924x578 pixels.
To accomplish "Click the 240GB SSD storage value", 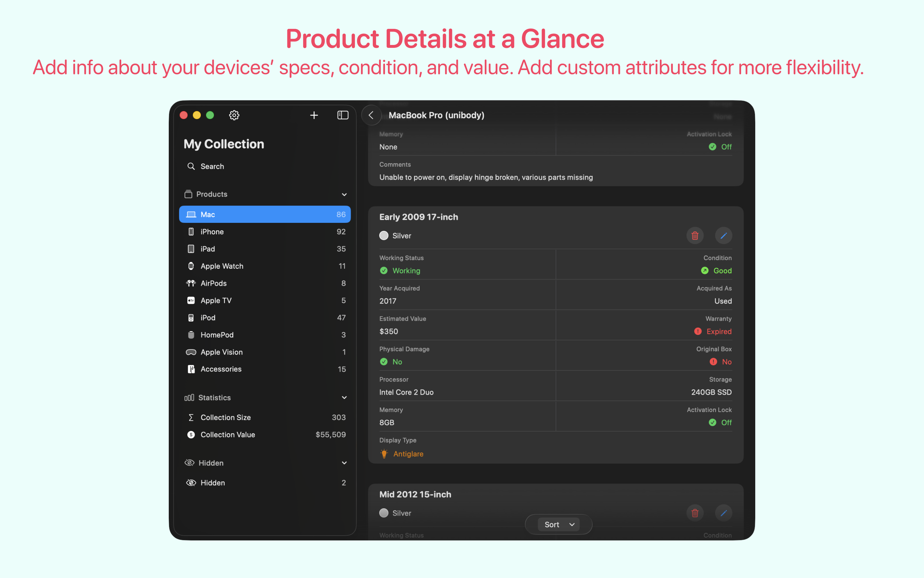I will [711, 392].
